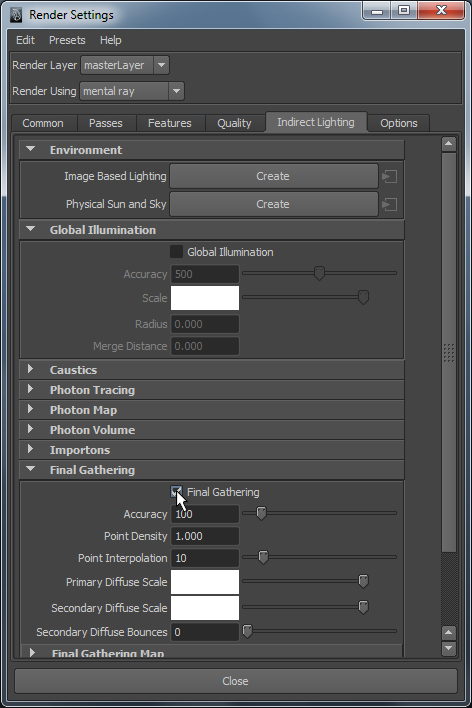
Task: Click the Primary Diffuse Scale color swatch
Action: (205, 582)
